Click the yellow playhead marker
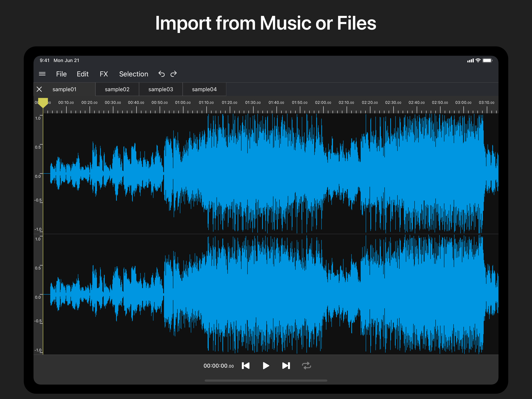Viewport: 532px width, 399px height. (43, 102)
